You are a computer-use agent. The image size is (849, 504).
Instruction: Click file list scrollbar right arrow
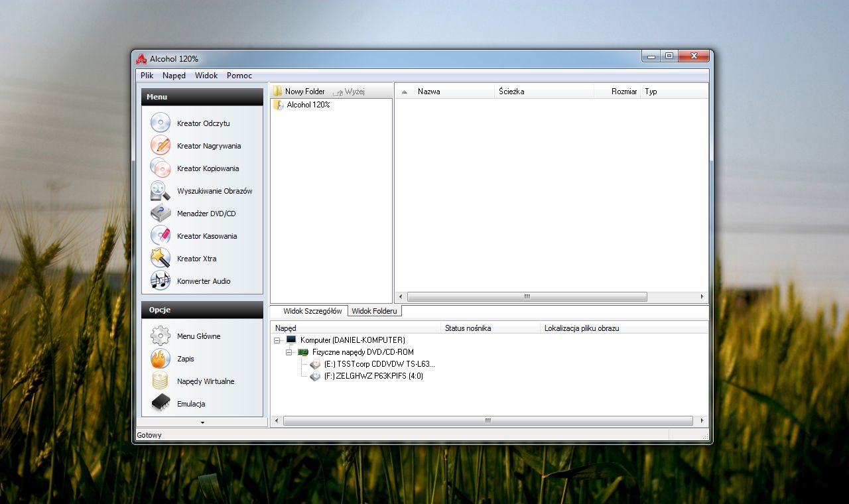click(x=702, y=296)
